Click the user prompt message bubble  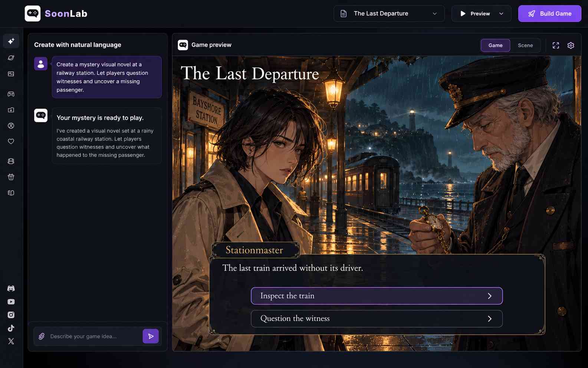107,77
